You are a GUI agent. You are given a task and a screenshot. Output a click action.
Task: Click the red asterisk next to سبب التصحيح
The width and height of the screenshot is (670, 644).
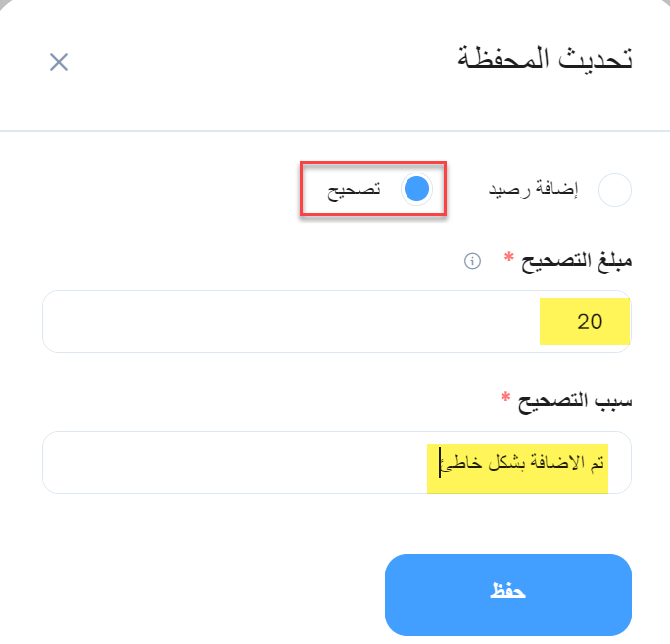(x=505, y=397)
